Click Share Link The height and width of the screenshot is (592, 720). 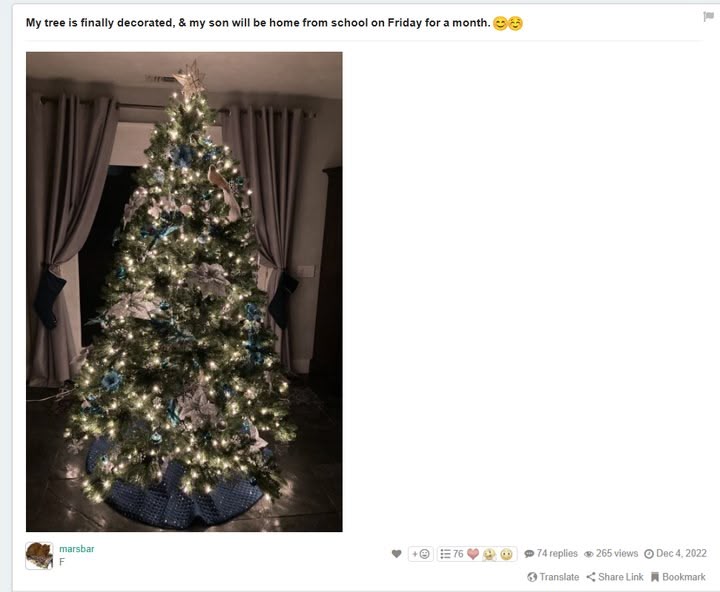[x=615, y=577]
